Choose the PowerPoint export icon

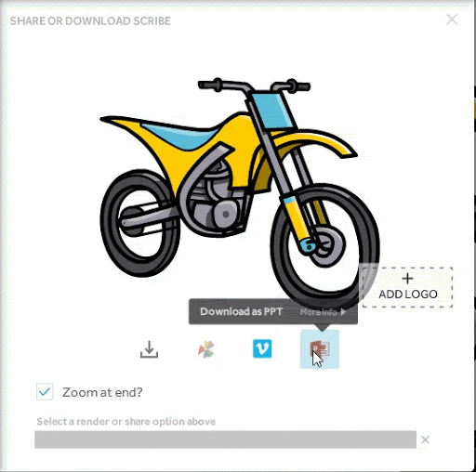click(x=320, y=349)
